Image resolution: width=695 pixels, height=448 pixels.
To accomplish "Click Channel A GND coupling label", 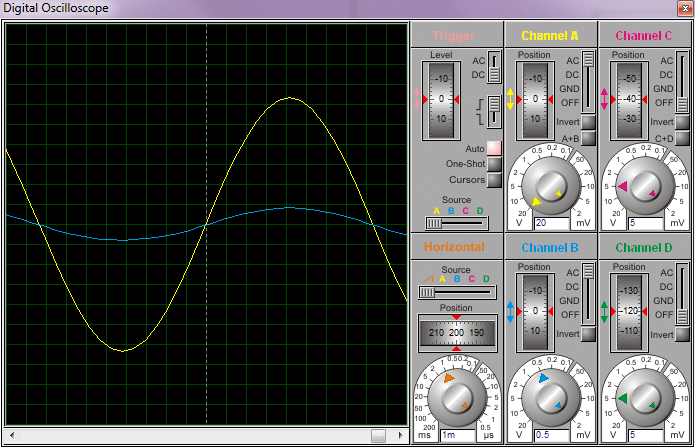I will click(x=569, y=89).
